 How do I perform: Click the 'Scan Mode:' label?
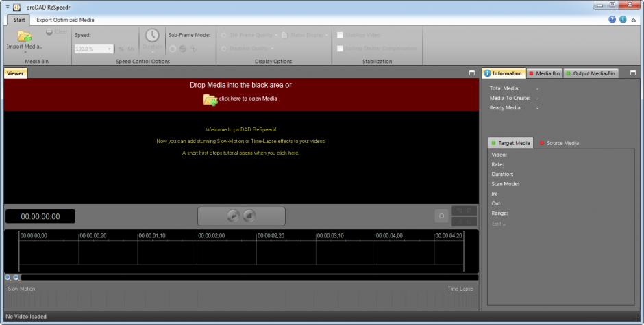pyautogui.click(x=505, y=184)
